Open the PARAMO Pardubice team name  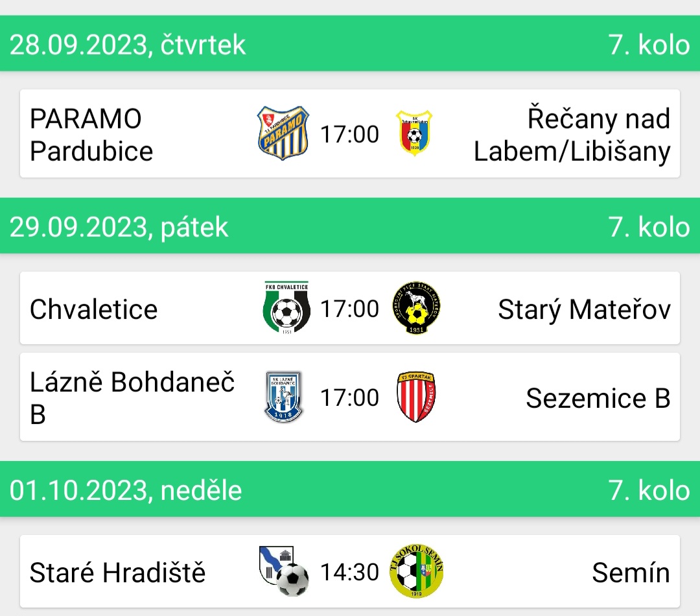tap(91, 135)
